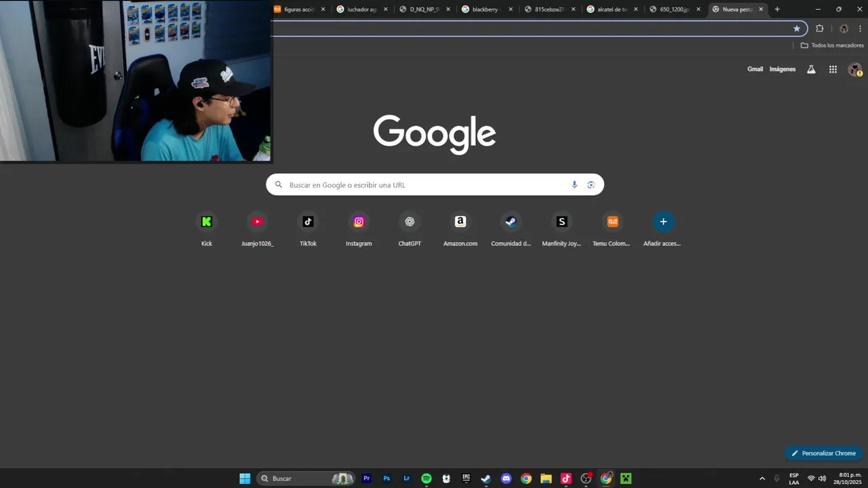Open the Kick shortcut
This screenshot has height=488, width=868.
point(207,229)
